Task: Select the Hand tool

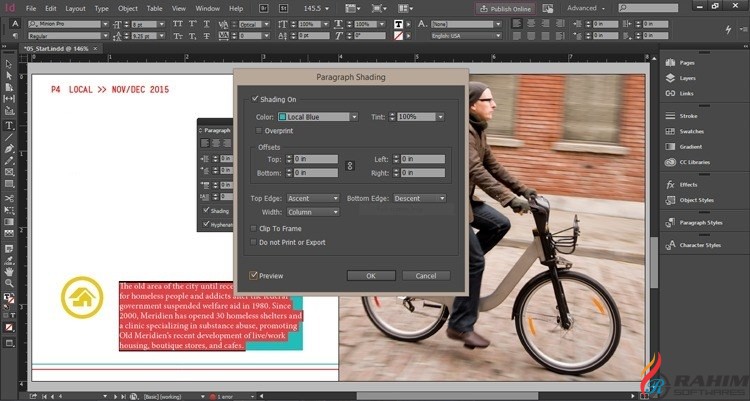Action: tap(9, 270)
